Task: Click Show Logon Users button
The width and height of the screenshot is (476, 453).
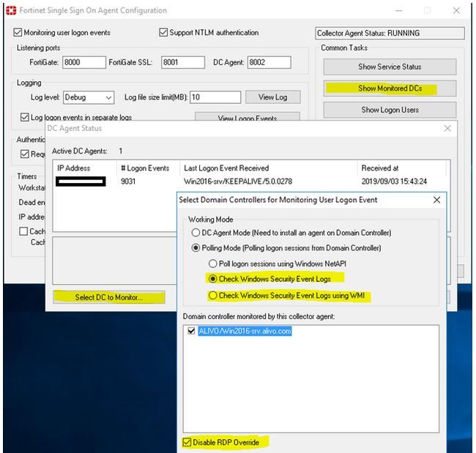Action: [x=390, y=110]
